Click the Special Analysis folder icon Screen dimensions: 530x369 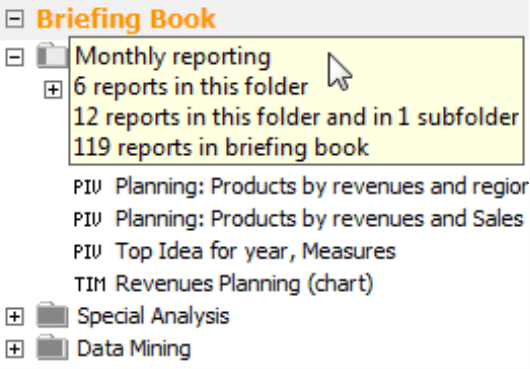[52, 315]
